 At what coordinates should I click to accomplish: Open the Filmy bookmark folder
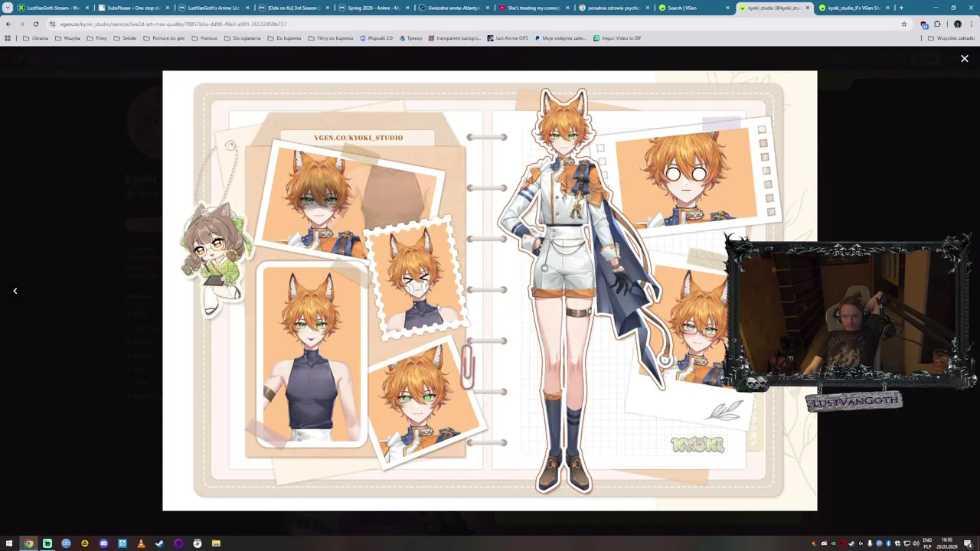coord(96,37)
